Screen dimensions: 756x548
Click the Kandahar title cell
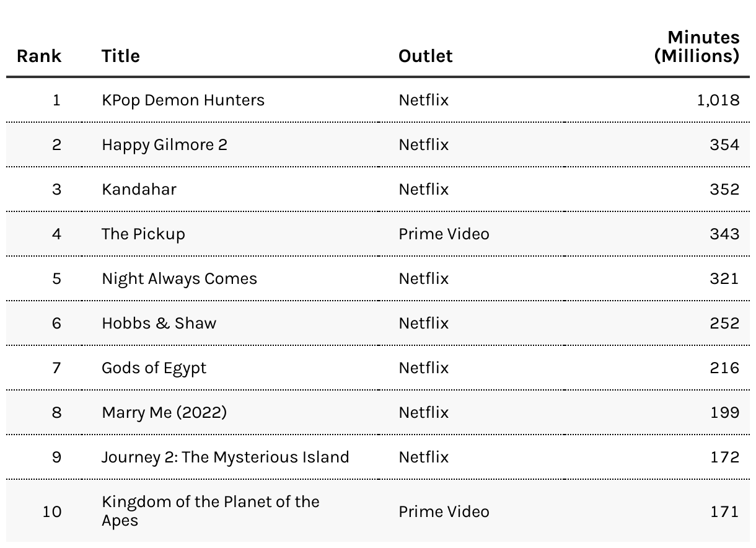[x=139, y=189]
